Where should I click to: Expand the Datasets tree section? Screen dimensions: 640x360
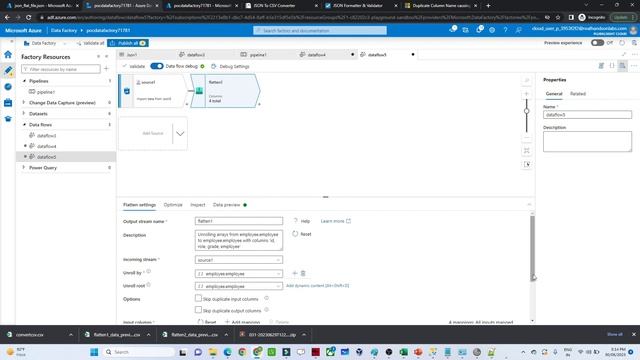click(x=24, y=113)
